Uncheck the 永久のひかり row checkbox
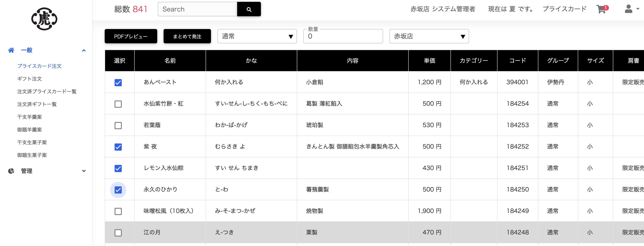The image size is (644, 246). tap(118, 190)
